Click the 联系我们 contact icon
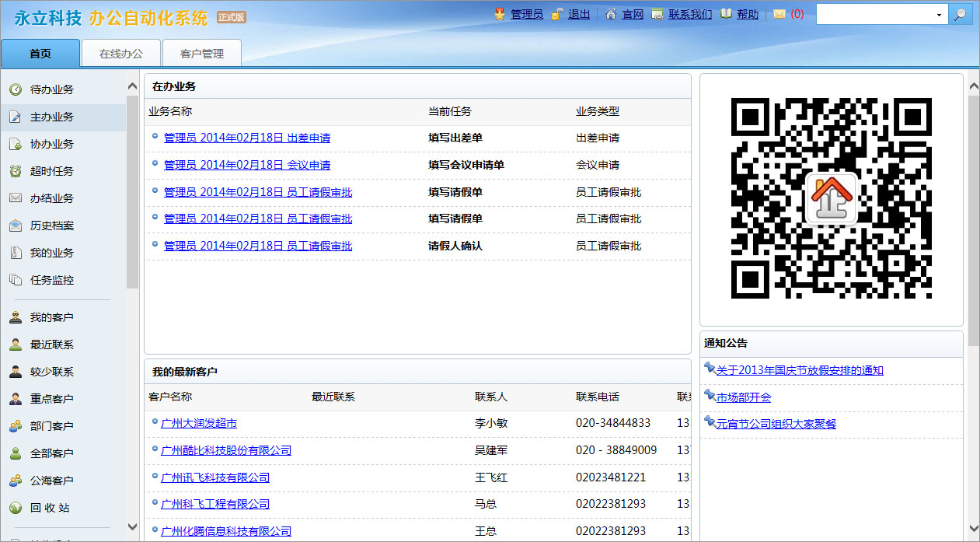Image resolution: width=980 pixels, height=542 pixels. [657, 14]
